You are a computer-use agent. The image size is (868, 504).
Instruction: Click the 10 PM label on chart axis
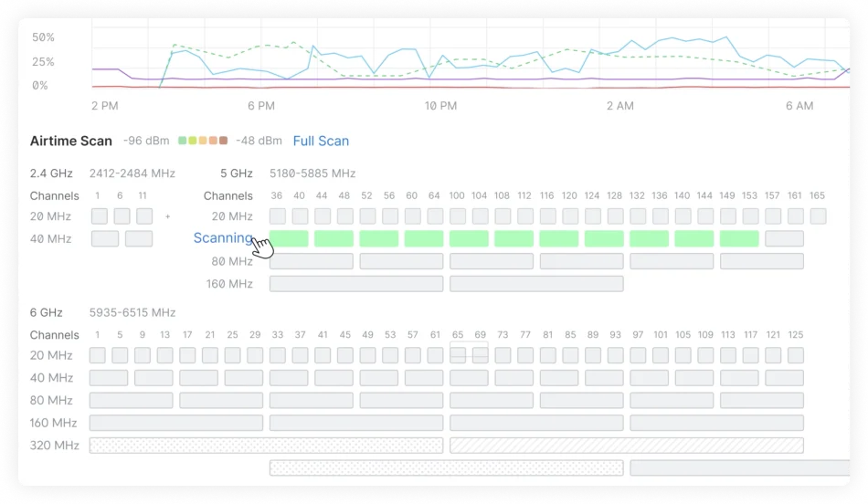tap(440, 106)
